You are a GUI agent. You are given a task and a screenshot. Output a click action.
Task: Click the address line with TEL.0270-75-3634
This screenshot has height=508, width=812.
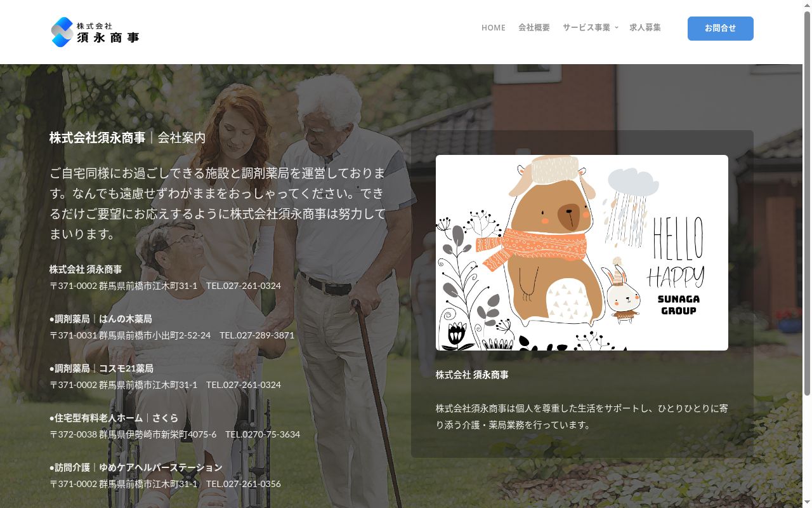click(175, 434)
